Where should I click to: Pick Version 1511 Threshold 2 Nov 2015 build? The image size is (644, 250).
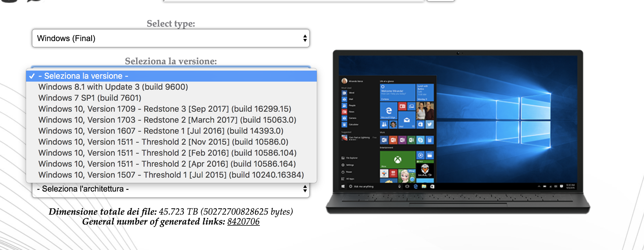click(163, 142)
